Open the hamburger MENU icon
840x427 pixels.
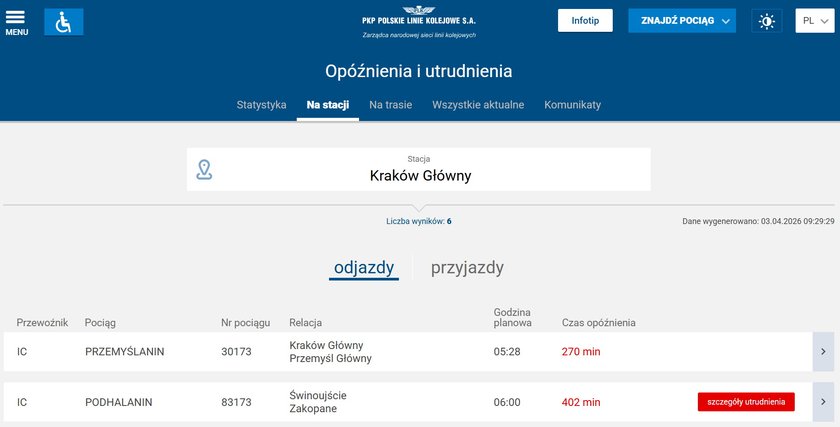pos(16,22)
